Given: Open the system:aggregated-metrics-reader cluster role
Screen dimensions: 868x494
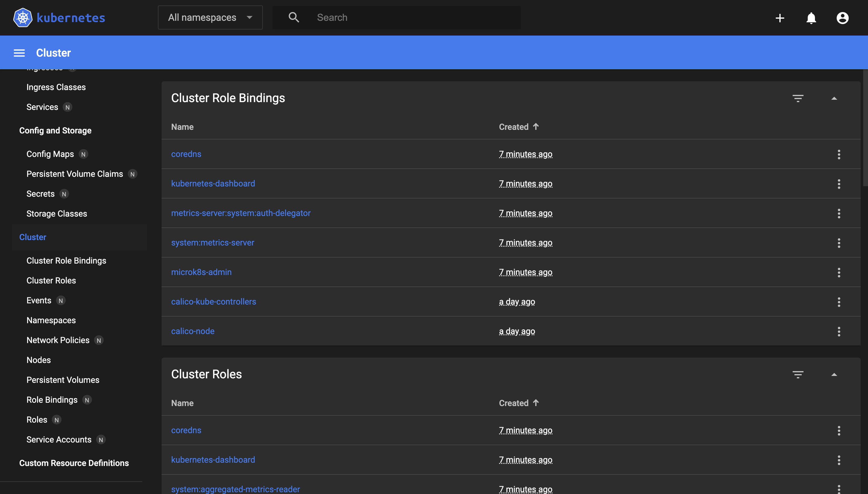Looking at the screenshot, I should (x=236, y=489).
